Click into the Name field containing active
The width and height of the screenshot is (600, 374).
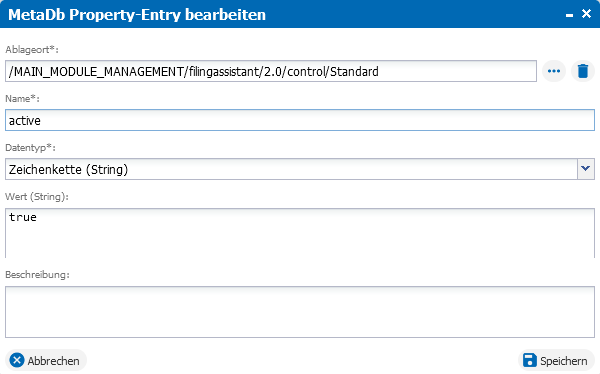300,120
